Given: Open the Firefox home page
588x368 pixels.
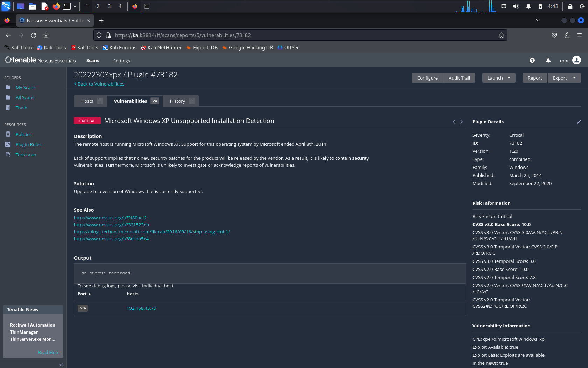Looking at the screenshot, I should (46, 35).
